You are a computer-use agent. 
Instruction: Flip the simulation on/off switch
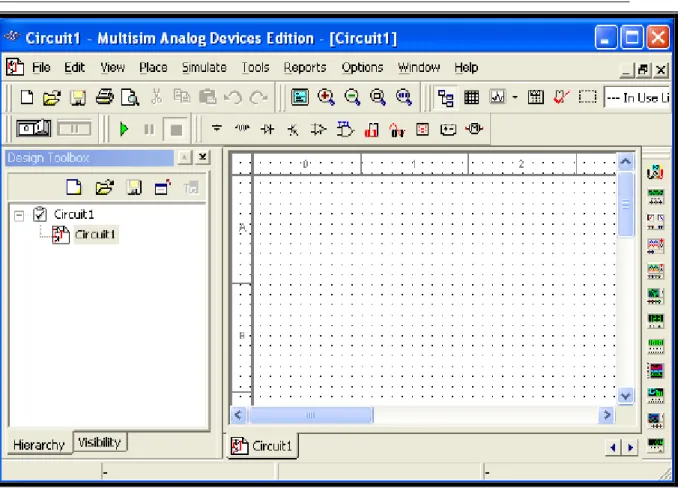[33, 129]
